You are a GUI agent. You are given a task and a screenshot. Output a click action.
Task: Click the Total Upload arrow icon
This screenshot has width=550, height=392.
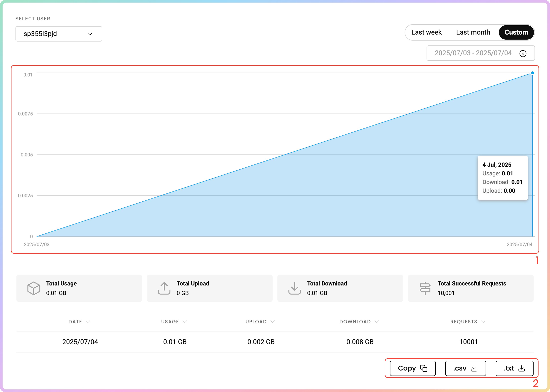coord(164,288)
